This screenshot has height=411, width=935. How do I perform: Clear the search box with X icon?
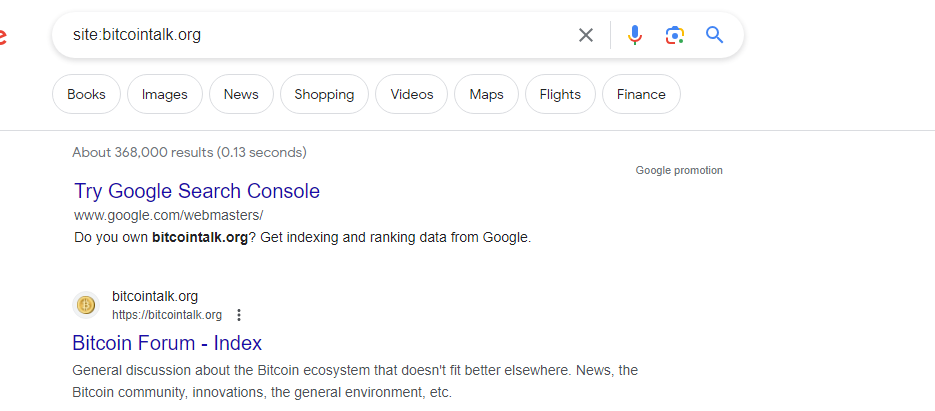[586, 35]
